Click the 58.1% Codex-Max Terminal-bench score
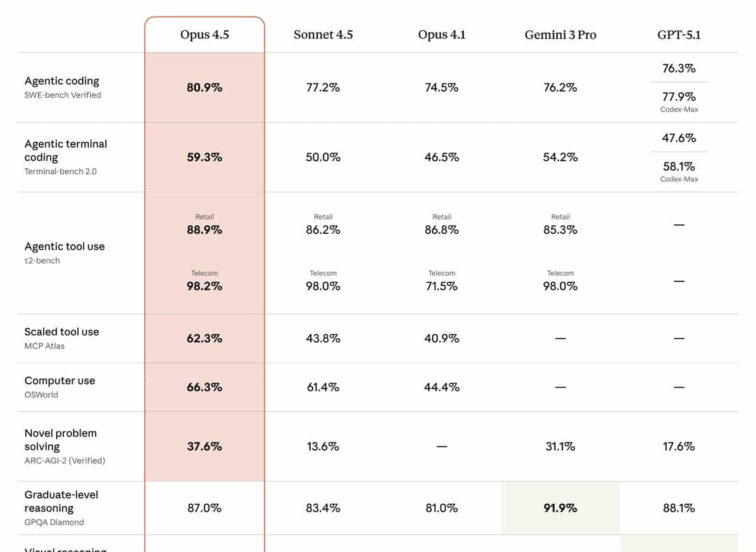 click(x=679, y=166)
